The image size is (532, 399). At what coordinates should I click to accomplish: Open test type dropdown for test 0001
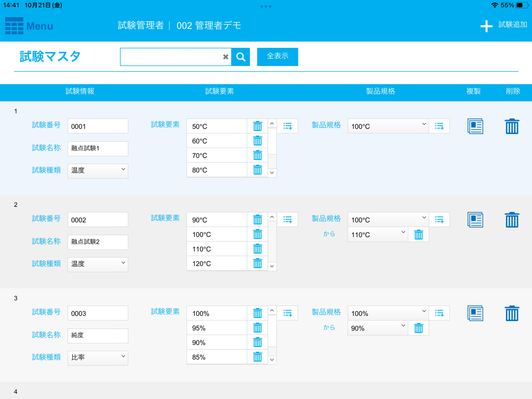pyautogui.click(x=98, y=170)
